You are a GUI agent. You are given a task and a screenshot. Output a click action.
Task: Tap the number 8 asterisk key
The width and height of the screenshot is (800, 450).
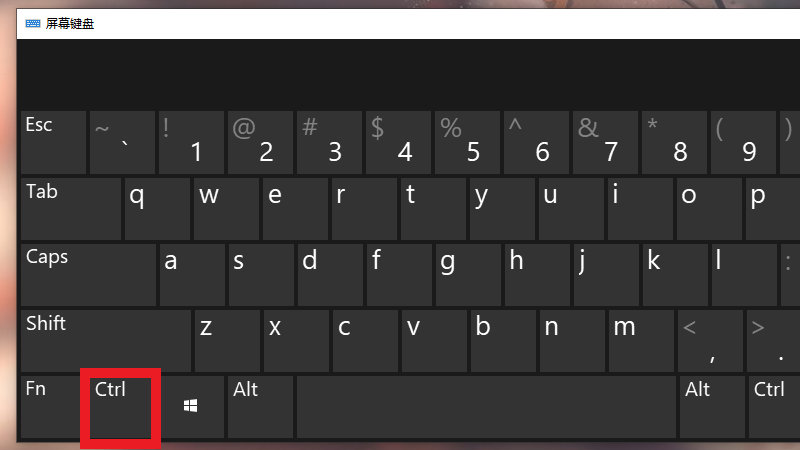click(674, 142)
